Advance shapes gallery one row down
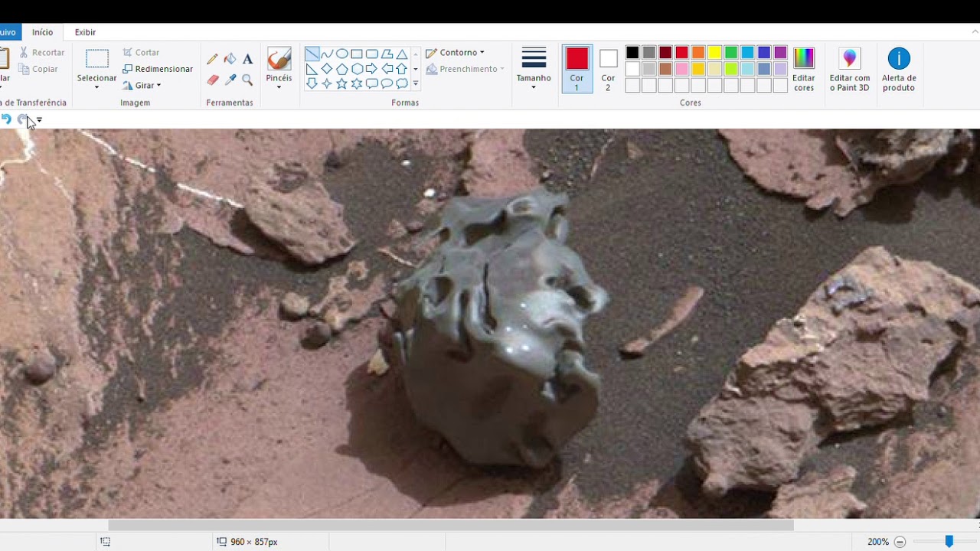Screen dimensions: 980x551 click(416, 69)
